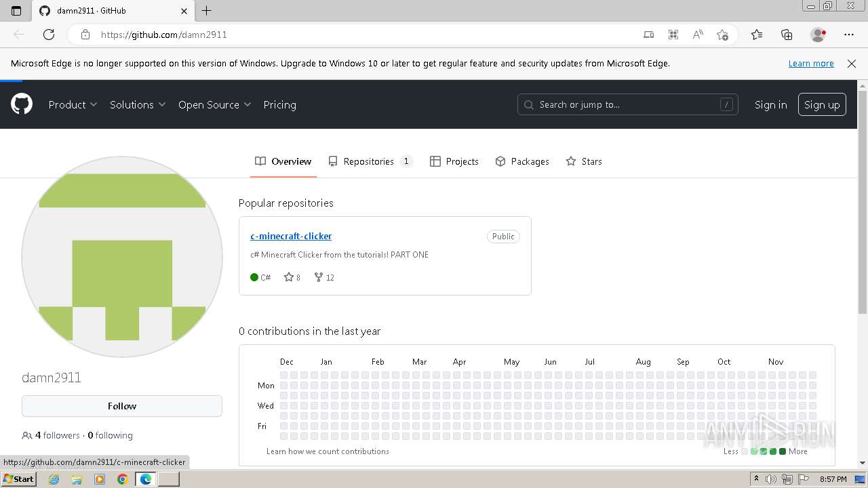Viewport: 868px width, 488px height.
Task: Click the damn2911 profile avatar image
Action: 122,256
